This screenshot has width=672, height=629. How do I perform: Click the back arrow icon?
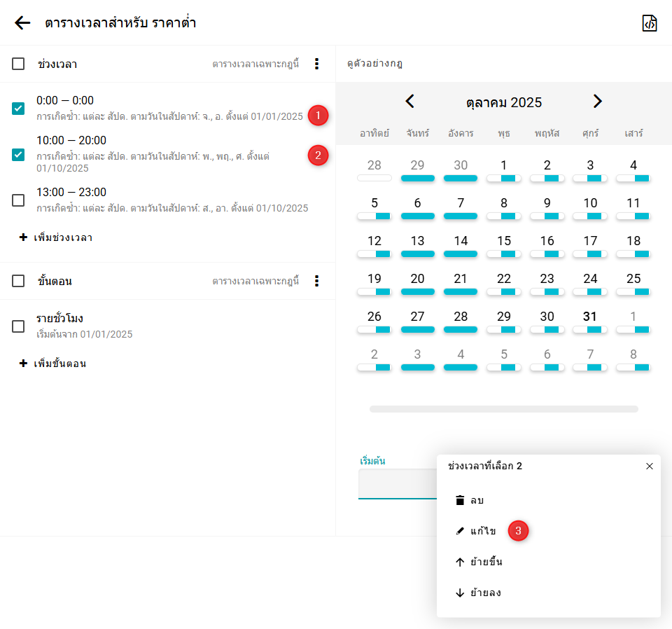click(x=22, y=23)
